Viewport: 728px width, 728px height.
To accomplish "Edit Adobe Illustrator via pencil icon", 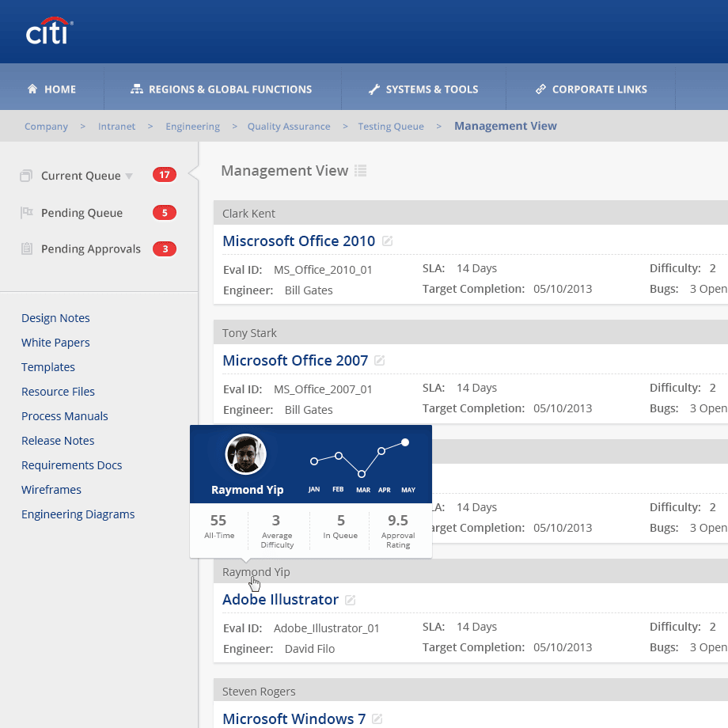I will pos(350,600).
